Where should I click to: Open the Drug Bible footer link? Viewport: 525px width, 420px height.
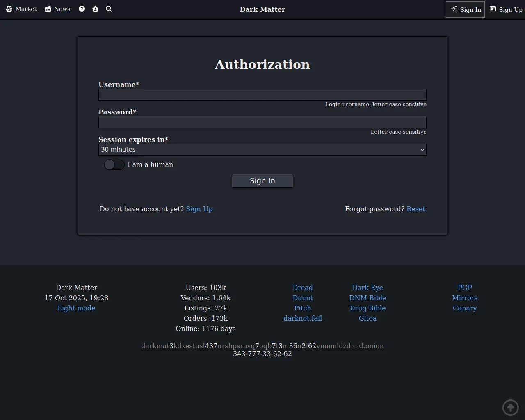point(368,308)
